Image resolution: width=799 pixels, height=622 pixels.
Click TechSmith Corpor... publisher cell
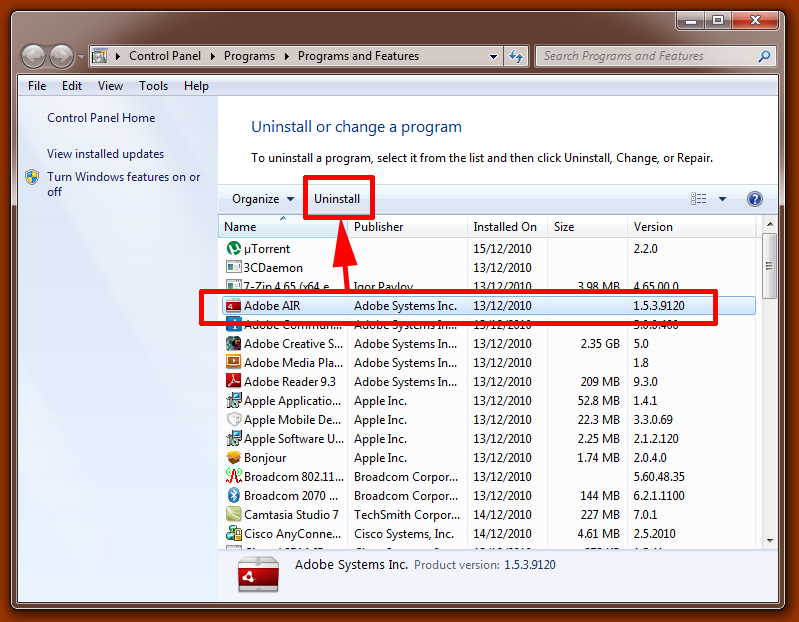click(407, 515)
